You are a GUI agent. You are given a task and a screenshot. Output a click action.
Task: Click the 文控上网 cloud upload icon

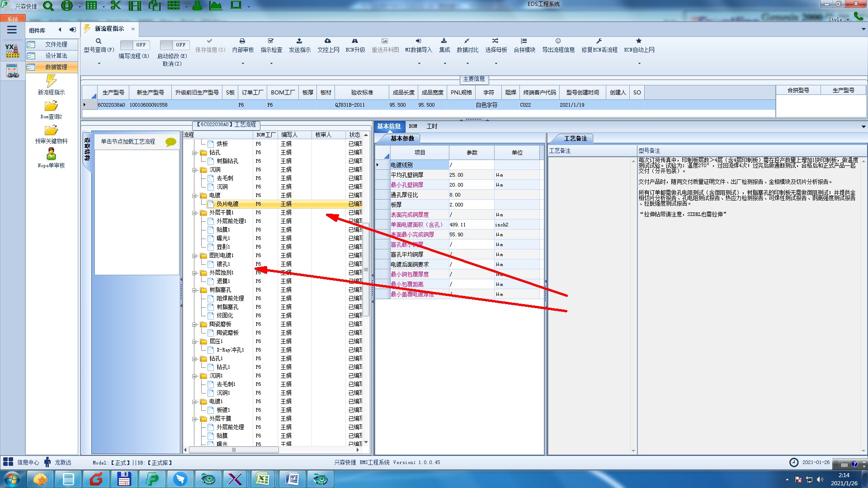(328, 41)
